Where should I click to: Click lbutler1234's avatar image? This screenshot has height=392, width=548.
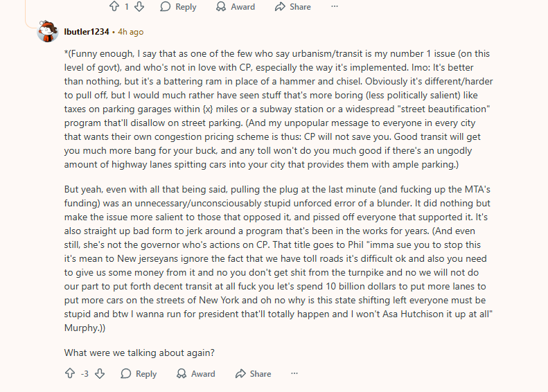48,31
